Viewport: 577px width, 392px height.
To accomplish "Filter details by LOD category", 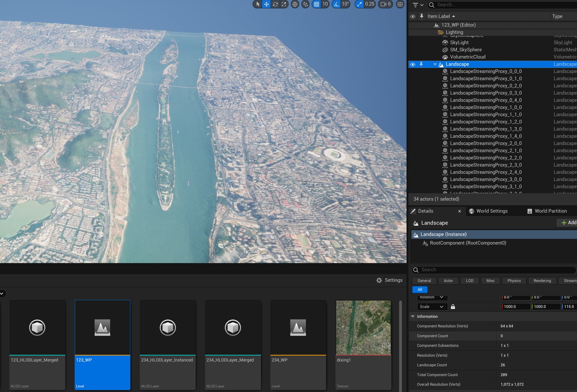I will tap(470, 281).
